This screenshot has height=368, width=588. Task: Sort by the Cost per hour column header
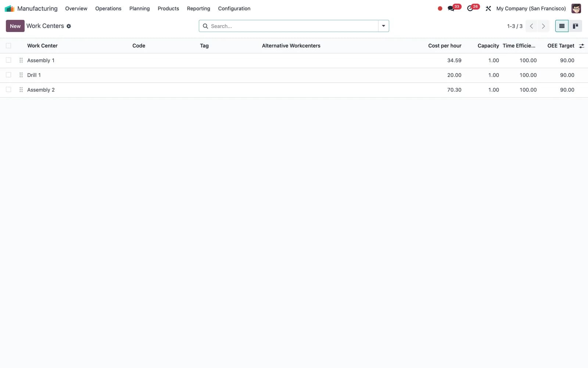coord(445,46)
